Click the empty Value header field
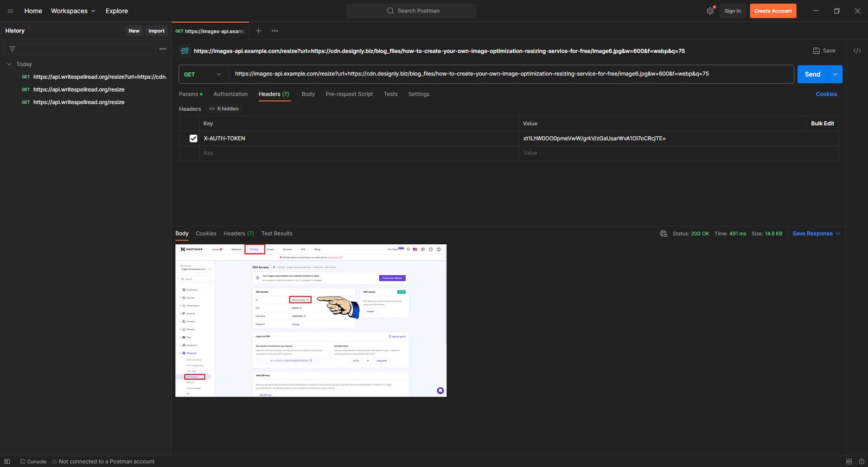 [679, 153]
